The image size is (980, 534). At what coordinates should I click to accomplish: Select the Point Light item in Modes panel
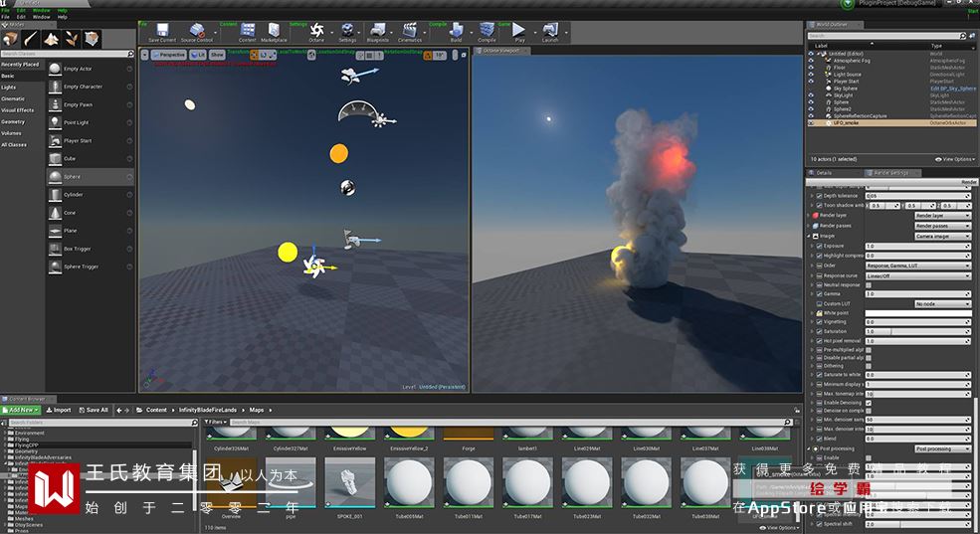point(91,122)
